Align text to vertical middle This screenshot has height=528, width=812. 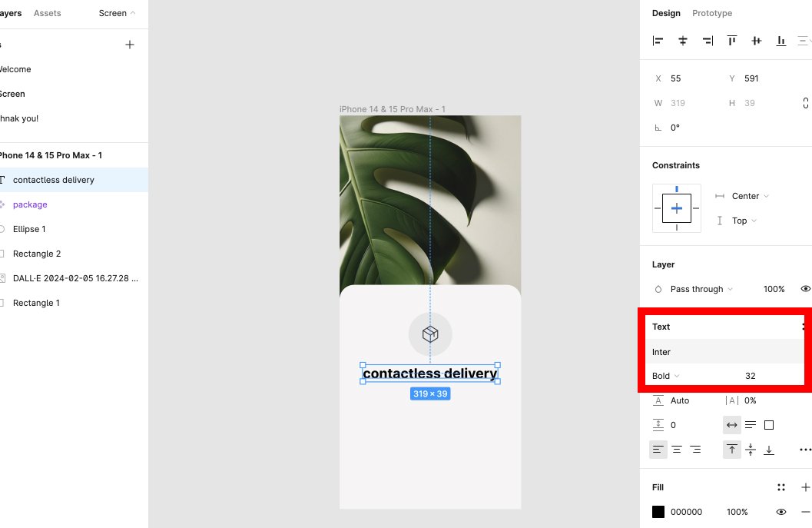(x=751, y=450)
